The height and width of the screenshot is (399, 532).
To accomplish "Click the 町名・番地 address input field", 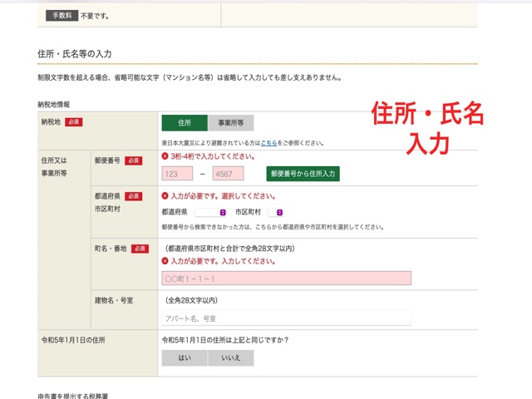I will click(286, 278).
